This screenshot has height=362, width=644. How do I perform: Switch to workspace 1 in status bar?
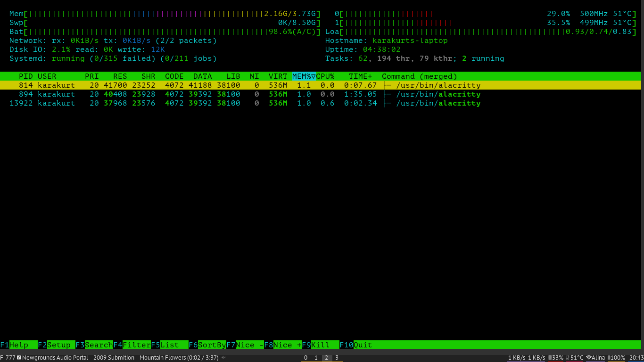point(316,358)
